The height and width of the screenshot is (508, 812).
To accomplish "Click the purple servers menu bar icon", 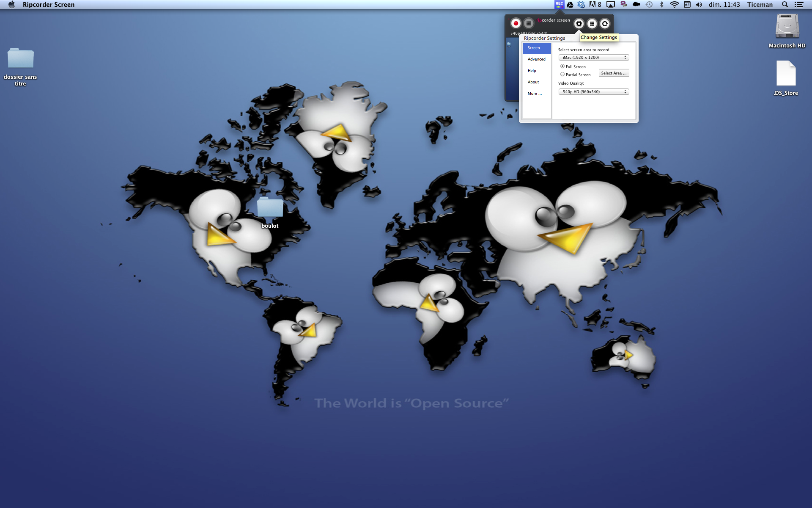I will (x=623, y=5).
